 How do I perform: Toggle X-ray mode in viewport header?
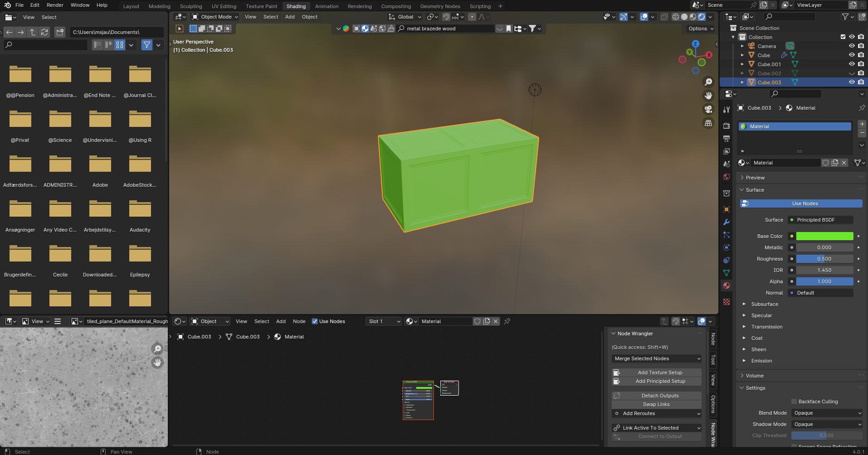(664, 17)
